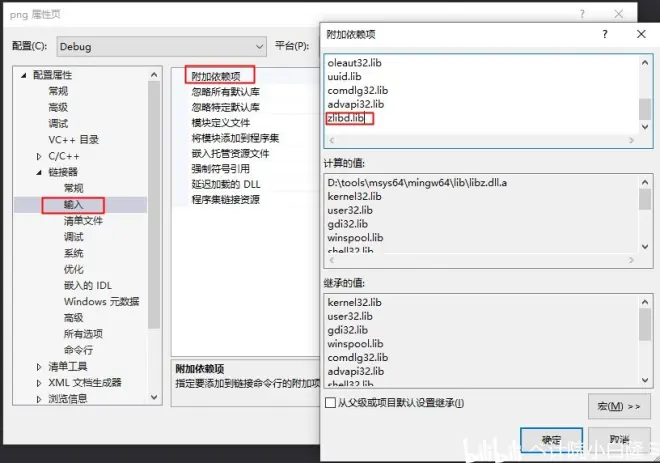Click down arrow of 继承的值 scrollbar
This screenshot has width=660, height=463.
(645, 380)
